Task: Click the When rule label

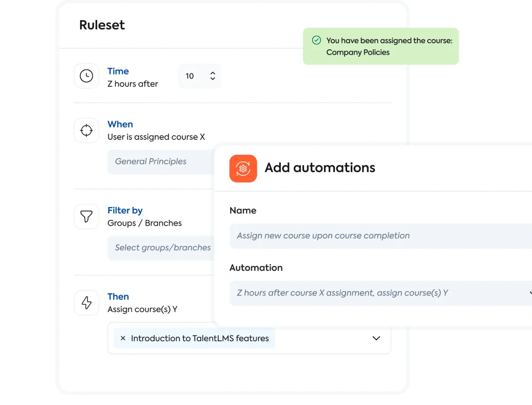Action: (120, 124)
